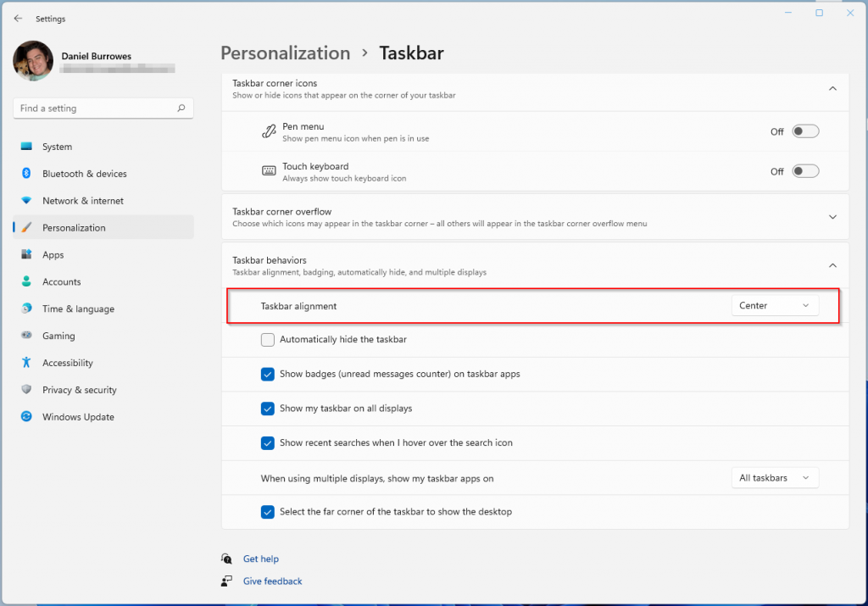The width and height of the screenshot is (868, 606).
Task: Click the Apps icon in sidebar
Action: [26, 254]
